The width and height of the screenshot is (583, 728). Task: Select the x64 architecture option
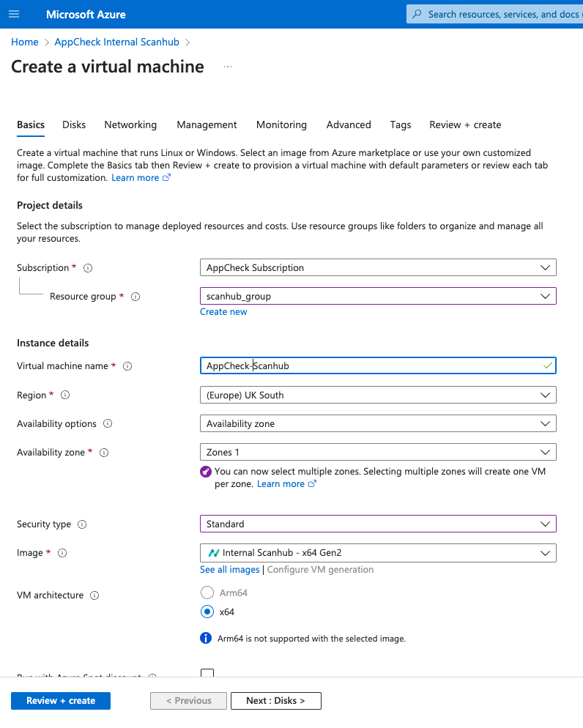(207, 612)
